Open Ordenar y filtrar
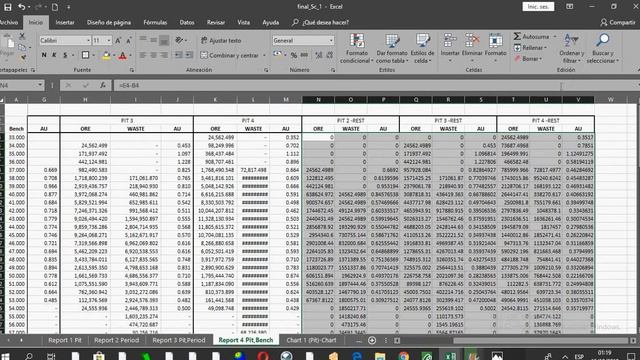This screenshot has height=360, width=640. 571,49
